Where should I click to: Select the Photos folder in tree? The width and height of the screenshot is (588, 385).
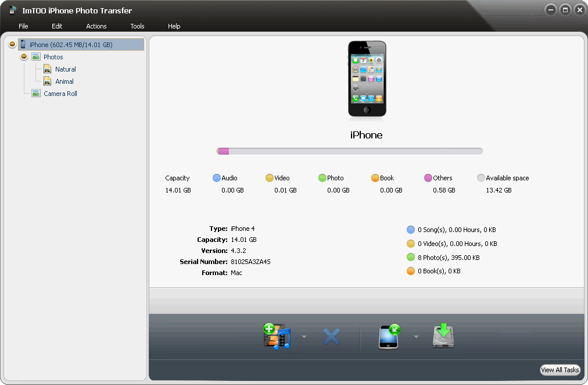tap(53, 57)
